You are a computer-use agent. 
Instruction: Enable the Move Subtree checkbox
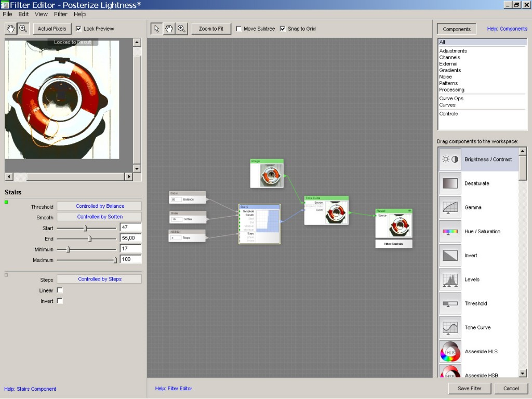click(239, 29)
